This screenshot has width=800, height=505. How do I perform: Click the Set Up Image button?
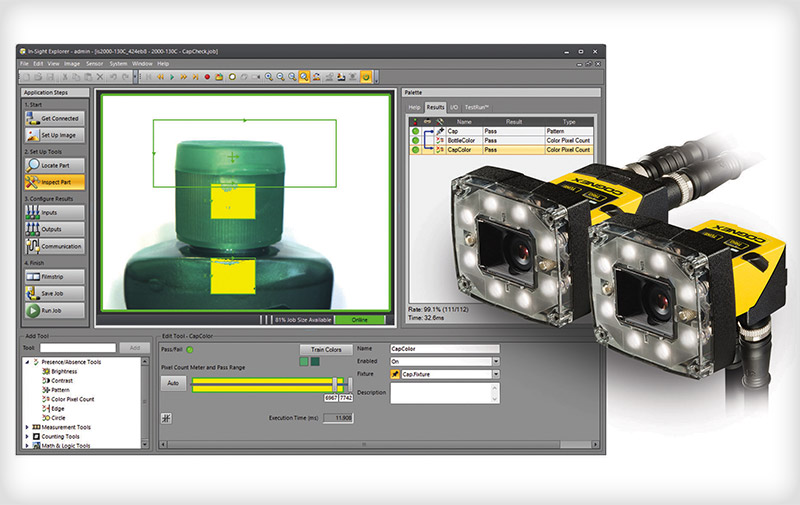point(55,135)
